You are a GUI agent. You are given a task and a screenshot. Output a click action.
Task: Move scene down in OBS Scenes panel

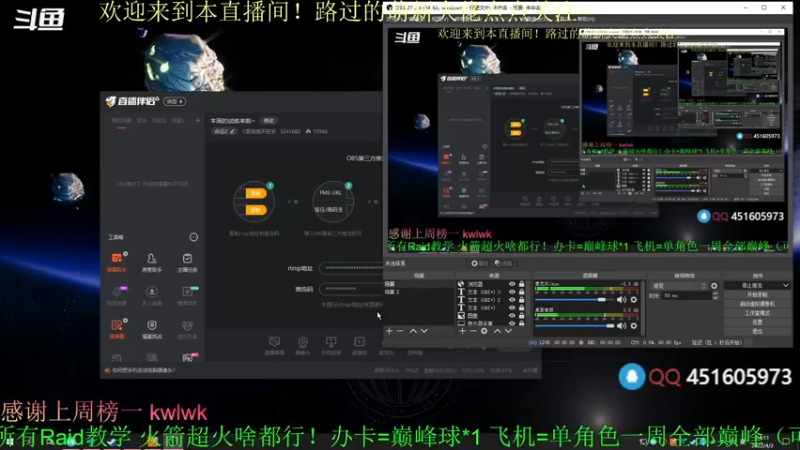tap(424, 331)
